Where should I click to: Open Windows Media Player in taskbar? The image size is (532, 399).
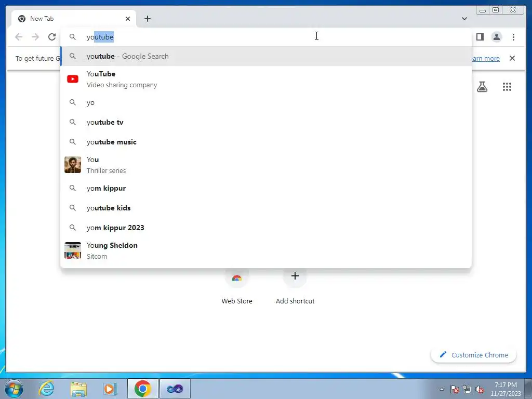(x=110, y=389)
